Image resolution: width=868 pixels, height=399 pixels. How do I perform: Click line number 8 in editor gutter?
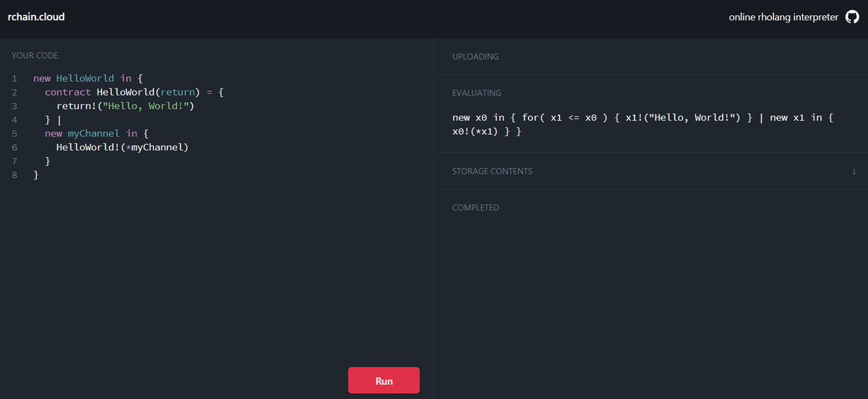14,175
